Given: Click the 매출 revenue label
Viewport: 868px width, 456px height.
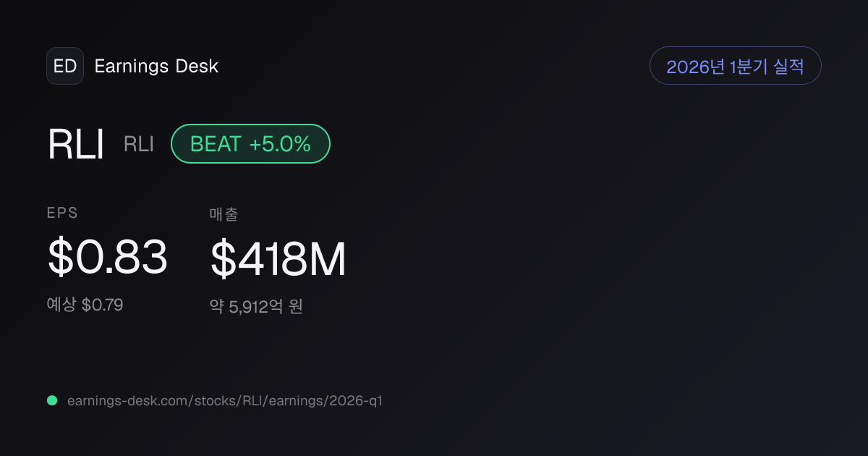Looking at the screenshot, I should pyautogui.click(x=224, y=214).
